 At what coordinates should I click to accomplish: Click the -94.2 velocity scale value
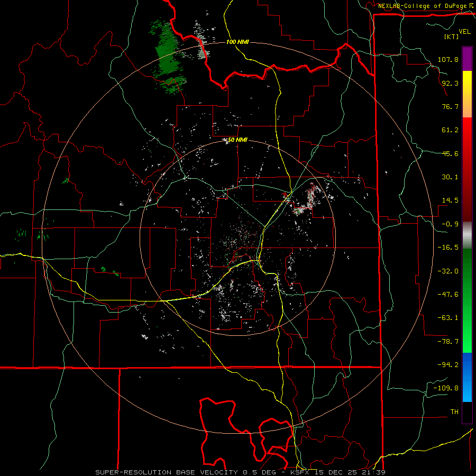click(x=448, y=365)
